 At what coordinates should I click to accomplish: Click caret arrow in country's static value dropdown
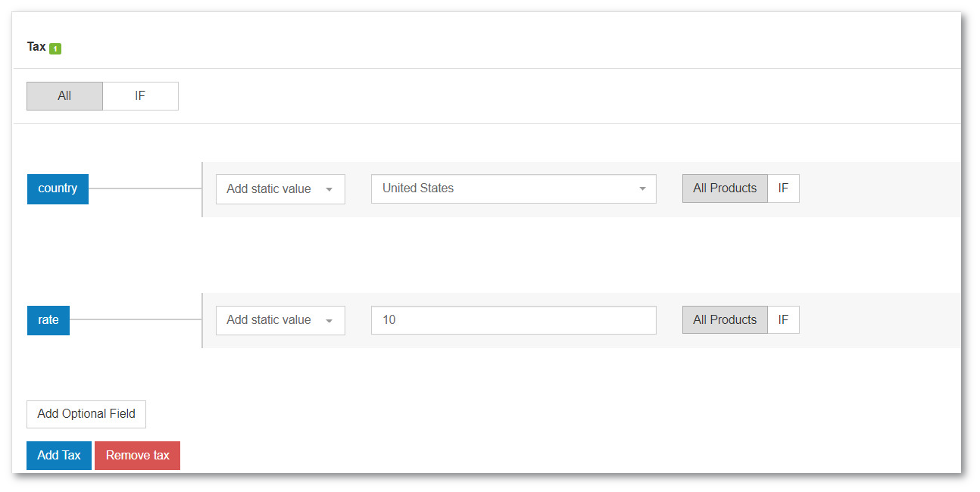click(329, 189)
